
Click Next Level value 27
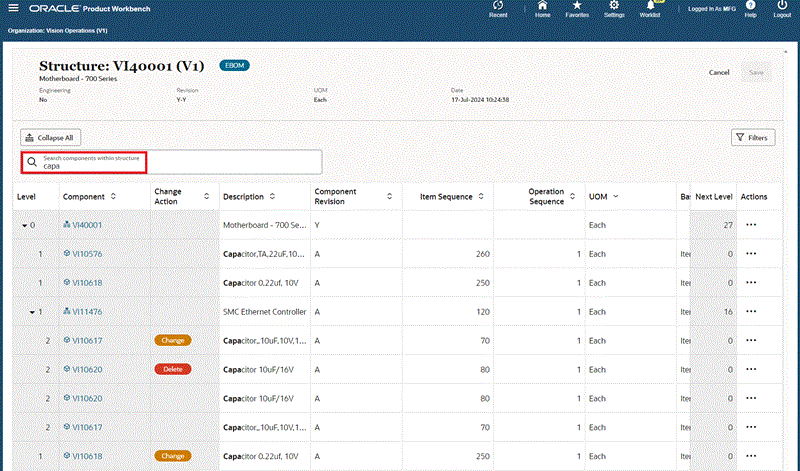(x=728, y=225)
